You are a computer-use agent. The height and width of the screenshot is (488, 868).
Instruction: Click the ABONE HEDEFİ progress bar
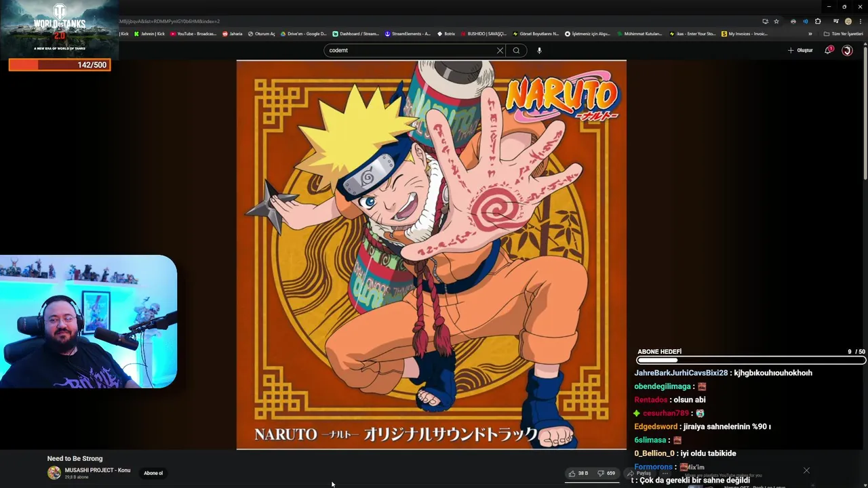(x=751, y=361)
